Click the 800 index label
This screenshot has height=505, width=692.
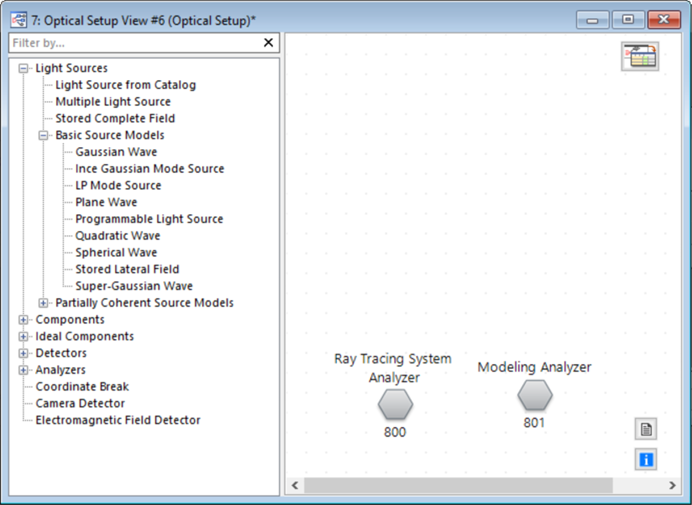tap(395, 432)
